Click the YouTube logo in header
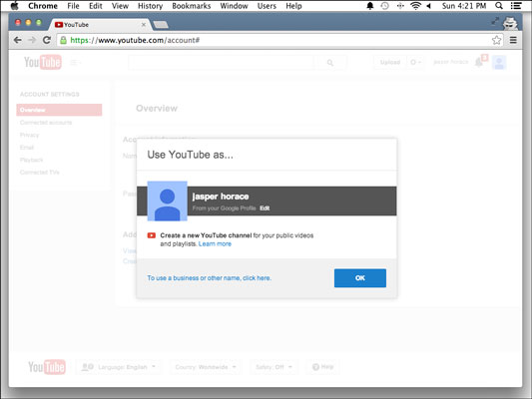The image size is (532, 399). tap(43, 62)
